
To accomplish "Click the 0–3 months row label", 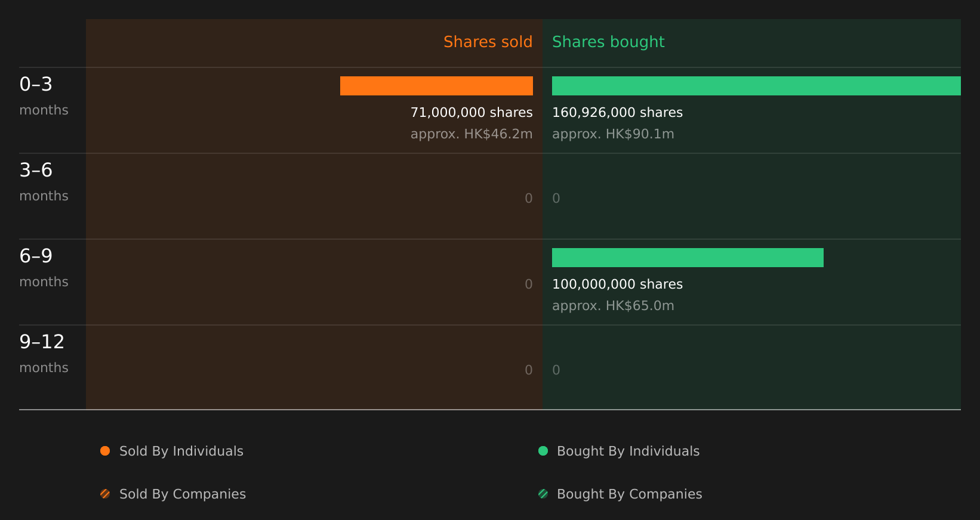I will click(x=44, y=96).
